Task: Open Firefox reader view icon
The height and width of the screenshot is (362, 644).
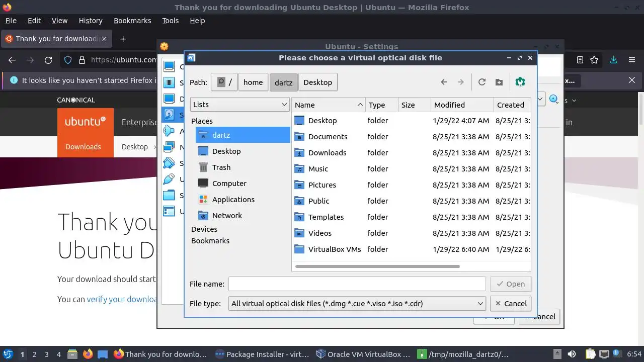Action: (x=580, y=60)
